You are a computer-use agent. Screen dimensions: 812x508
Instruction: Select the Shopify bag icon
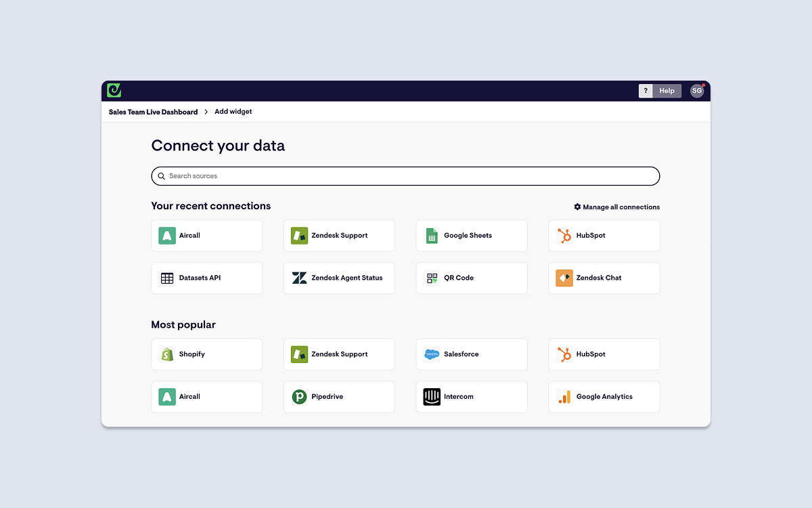(x=167, y=354)
